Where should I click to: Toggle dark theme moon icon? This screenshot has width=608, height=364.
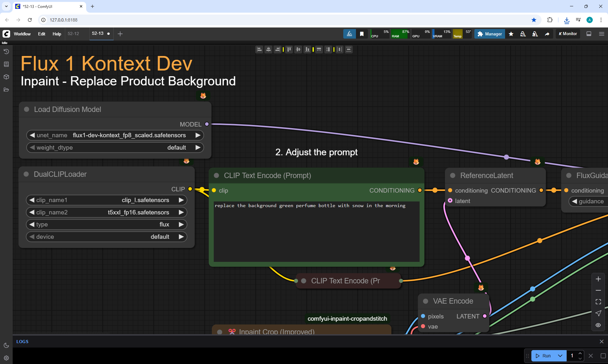point(6,345)
